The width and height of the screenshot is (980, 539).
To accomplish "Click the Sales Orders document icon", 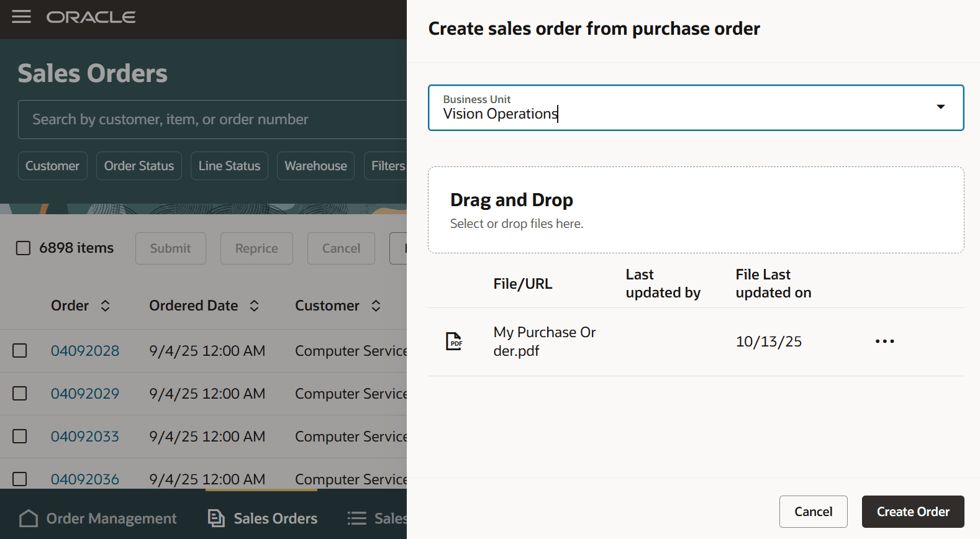I will pos(216,519).
